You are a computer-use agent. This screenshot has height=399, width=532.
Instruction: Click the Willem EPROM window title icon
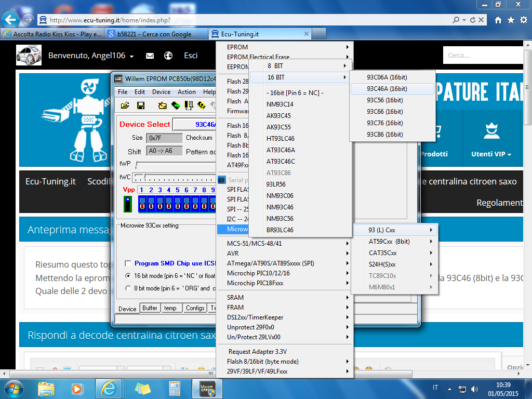tap(118, 79)
